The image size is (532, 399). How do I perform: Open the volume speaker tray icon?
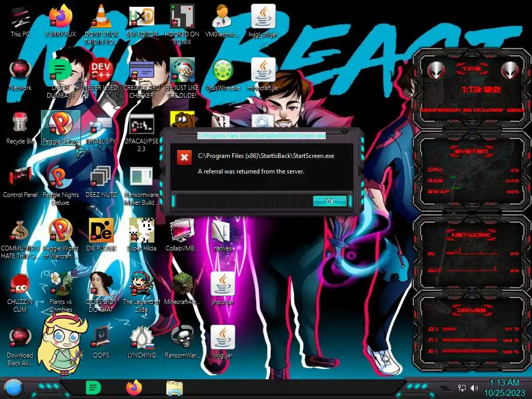474,388
